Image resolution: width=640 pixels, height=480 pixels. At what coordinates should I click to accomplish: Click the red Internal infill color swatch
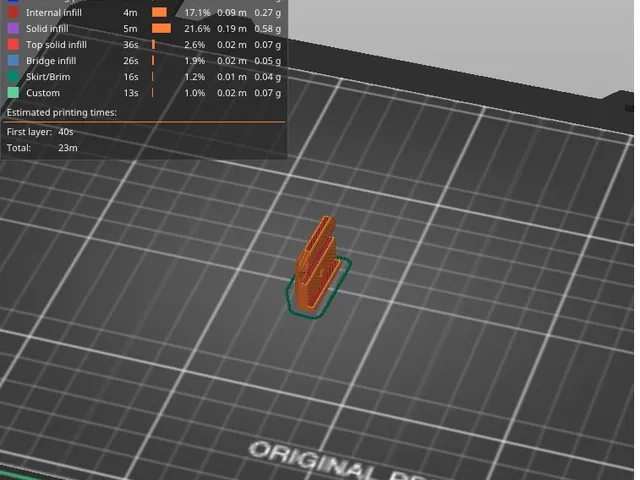click(13, 13)
